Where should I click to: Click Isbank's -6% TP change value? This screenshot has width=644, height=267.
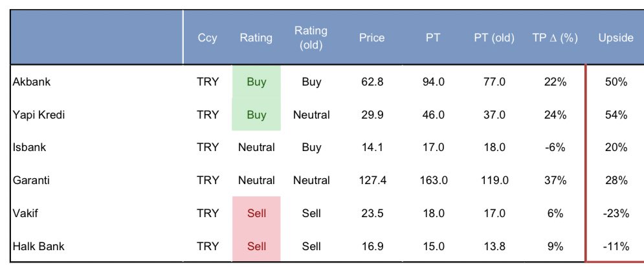click(x=555, y=147)
